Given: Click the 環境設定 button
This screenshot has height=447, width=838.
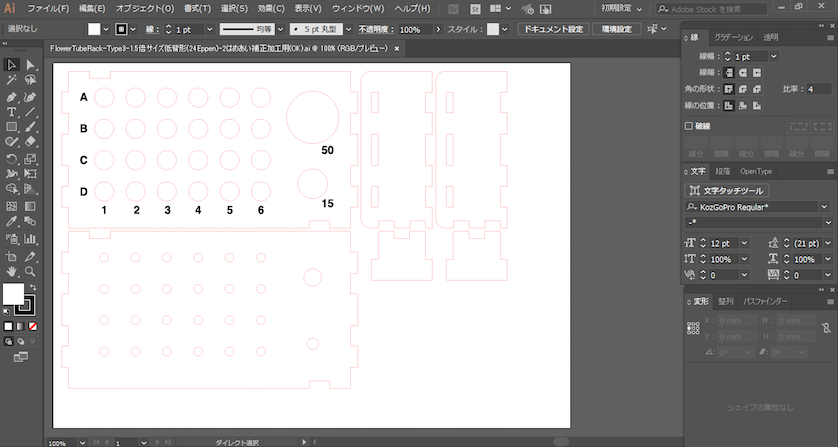Looking at the screenshot, I should 616,30.
